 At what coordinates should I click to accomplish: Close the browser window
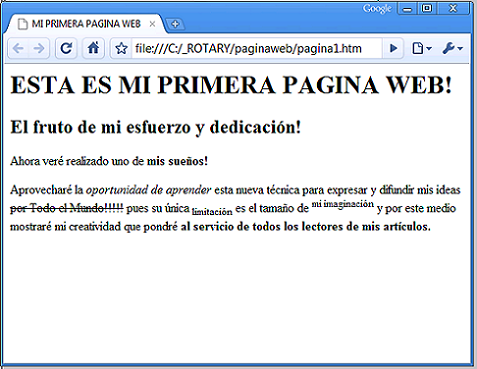(x=453, y=9)
